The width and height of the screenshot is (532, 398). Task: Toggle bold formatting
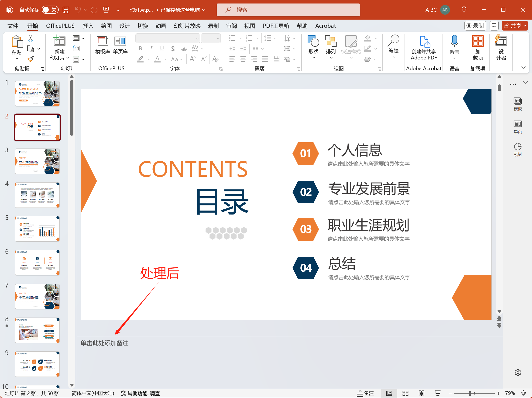tap(140, 48)
